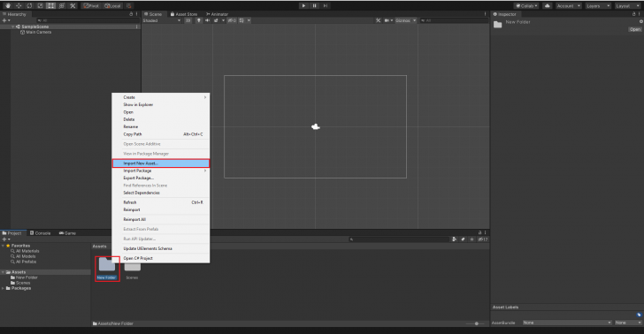Image resolution: width=644 pixels, height=334 pixels.
Task: Click the Pause button
Action: (x=315, y=6)
